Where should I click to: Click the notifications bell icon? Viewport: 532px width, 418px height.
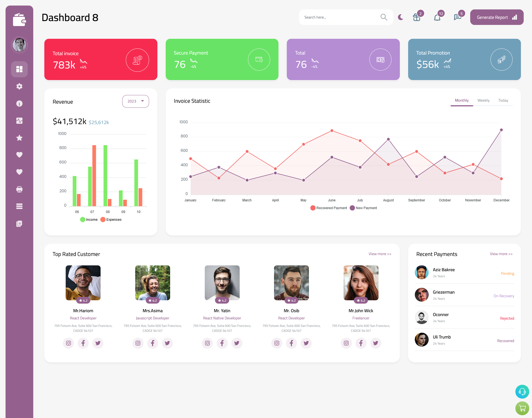tap(437, 17)
